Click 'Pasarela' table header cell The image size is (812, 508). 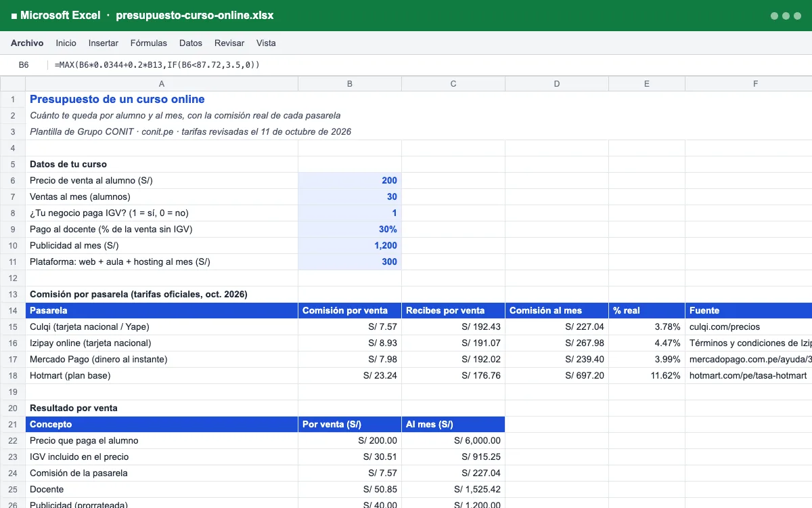click(162, 310)
